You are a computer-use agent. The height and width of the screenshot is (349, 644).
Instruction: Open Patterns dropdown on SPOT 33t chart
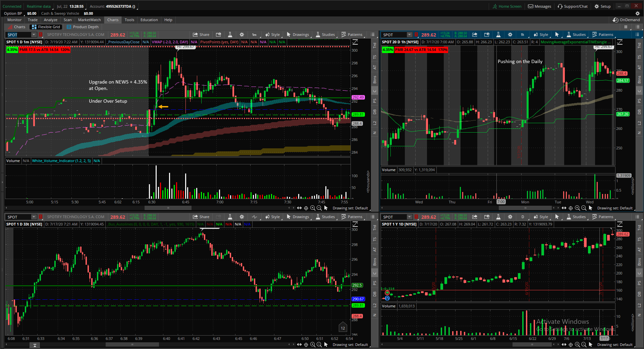(352, 217)
